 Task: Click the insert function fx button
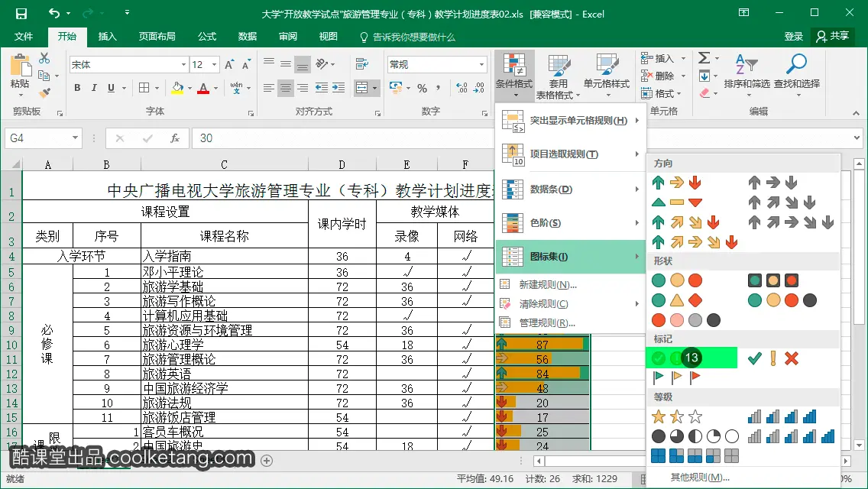pos(175,138)
